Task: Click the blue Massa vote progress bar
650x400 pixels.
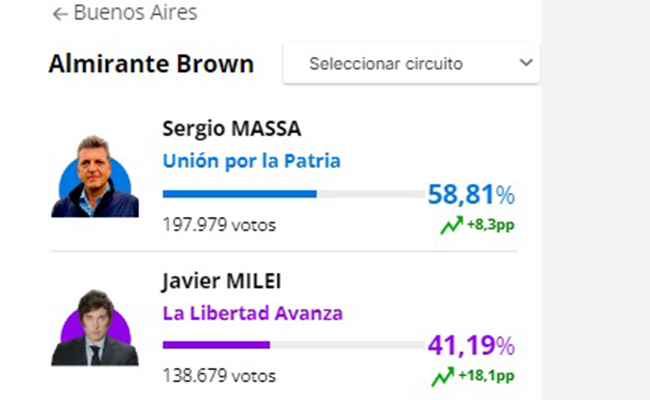Action: (293, 194)
